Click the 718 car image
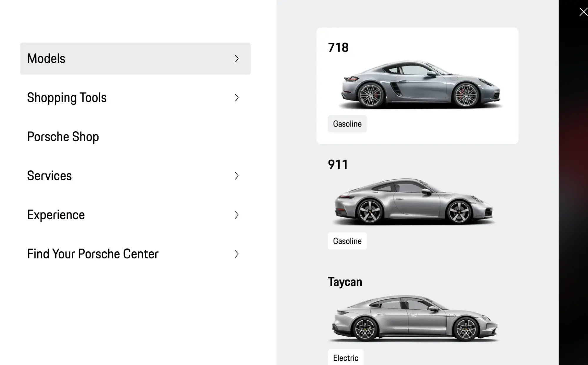This screenshot has height=365, width=588. [x=418, y=84]
